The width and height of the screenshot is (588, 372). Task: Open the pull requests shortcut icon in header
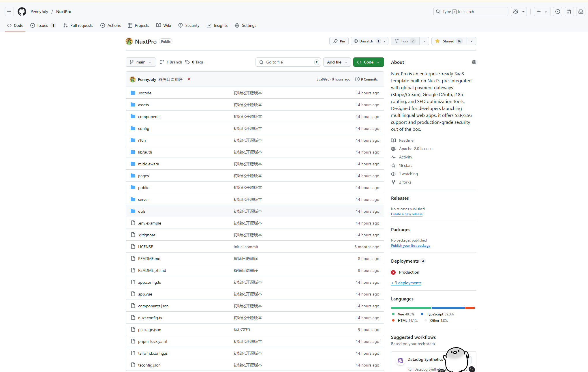(569, 12)
